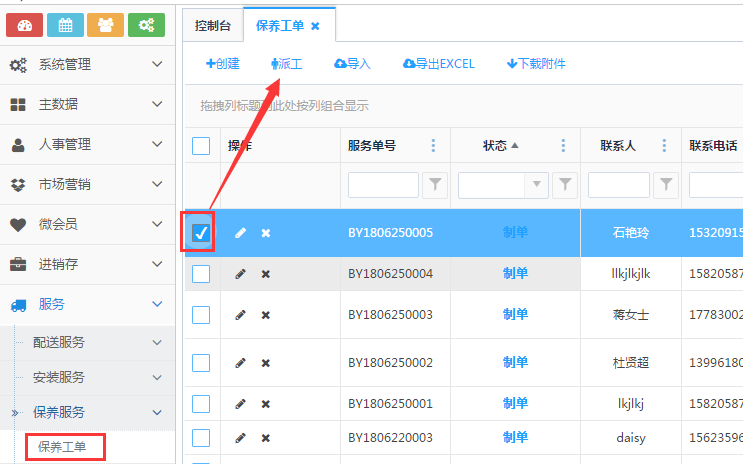Select 保养工单 in the sidebar tree
The width and height of the screenshot is (743, 464).
click(x=65, y=446)
